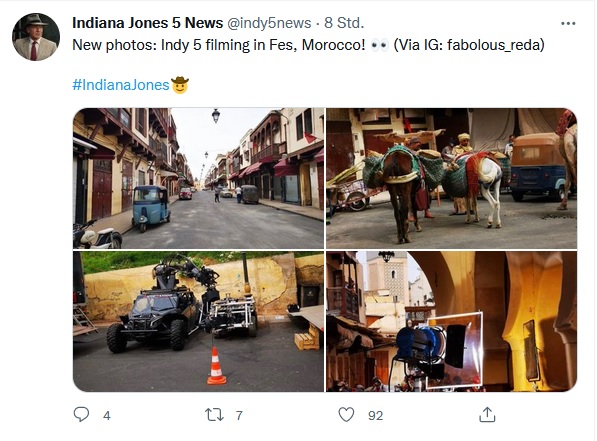View the donkeys and mules market photo
The width and height of the screenshot is (597, 441).
coord(451,178)
